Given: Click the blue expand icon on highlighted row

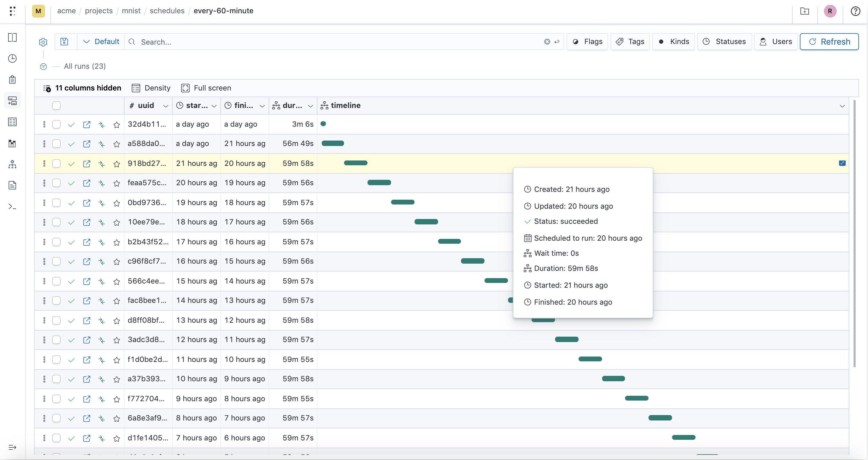Looking at the screenshot, I should coord(842,163).
